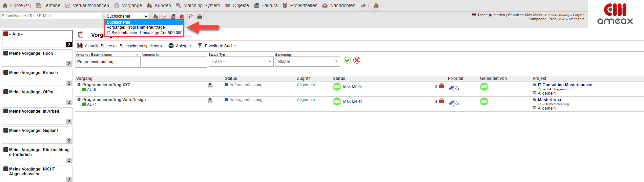This screenshot has height=182, width=644.
Task: Click priority gauge icon in Programmierauftrag Web-Design row
Action: pos(454,103)
